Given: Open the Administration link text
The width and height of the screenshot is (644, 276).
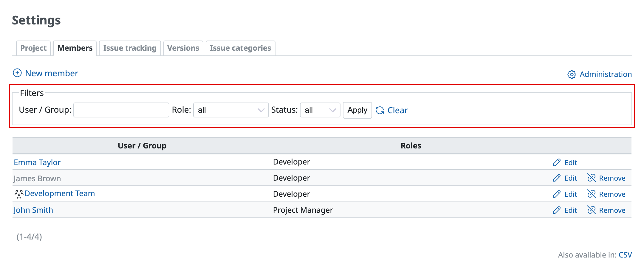Looking at the screenshot, I should coord(606,74).
